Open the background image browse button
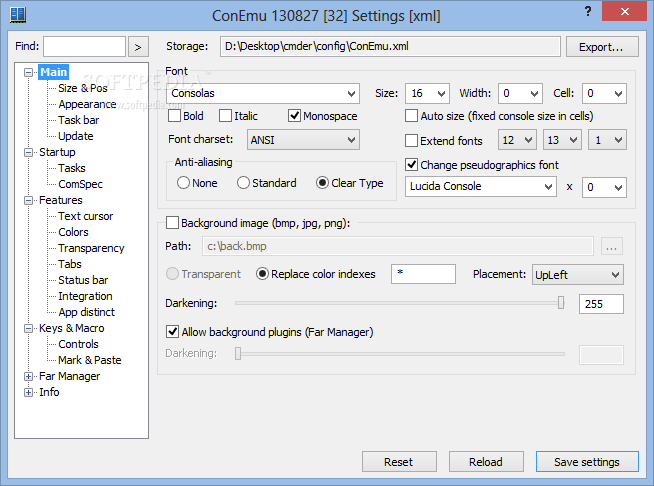This screenshot has width=654, height=486. click(611, 246)
